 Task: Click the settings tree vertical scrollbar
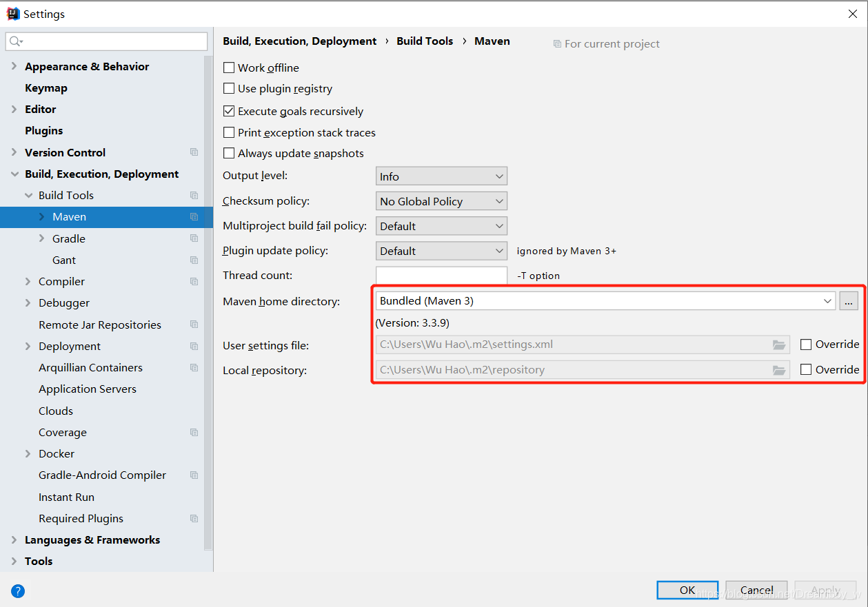(x=209, y=303)
